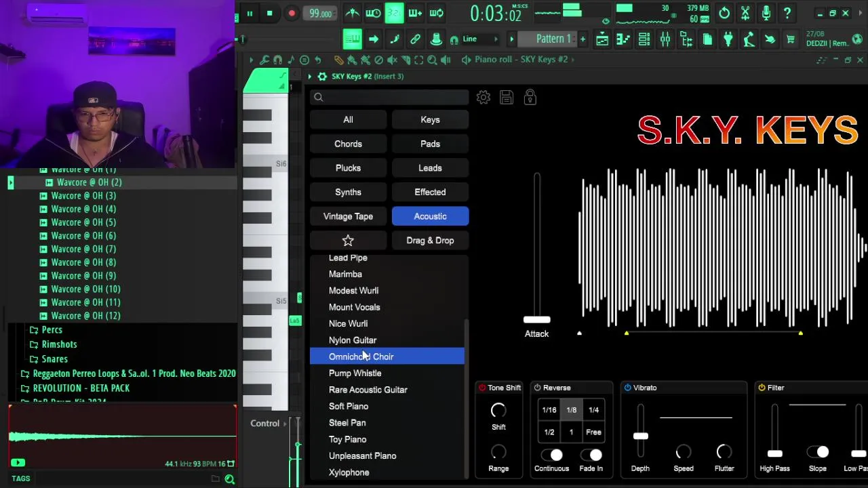Toggle the recording countdown icon
The width and height of the screenshot is (868, 488).
[x=394, y=13]
